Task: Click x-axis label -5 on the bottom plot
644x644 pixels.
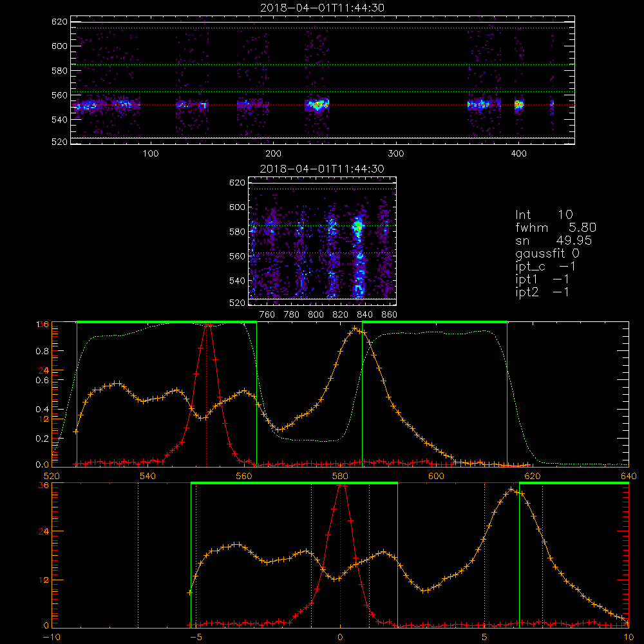Action: pyautogui.click(x=196, y=638)
